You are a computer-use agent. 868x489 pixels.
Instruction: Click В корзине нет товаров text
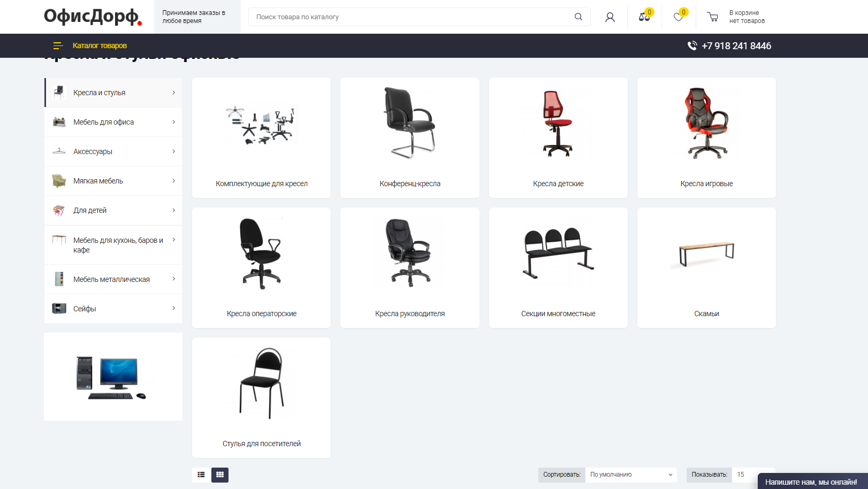click(747, 17)
